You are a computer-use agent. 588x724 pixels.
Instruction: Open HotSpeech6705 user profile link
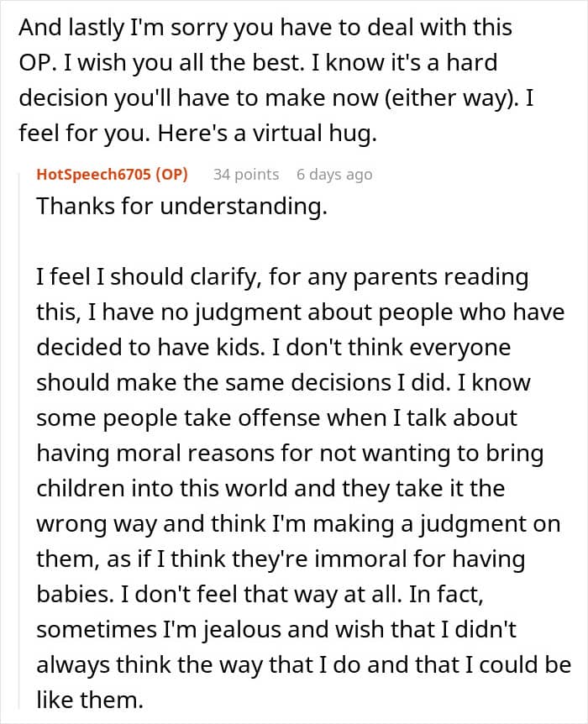pos(92,175)
